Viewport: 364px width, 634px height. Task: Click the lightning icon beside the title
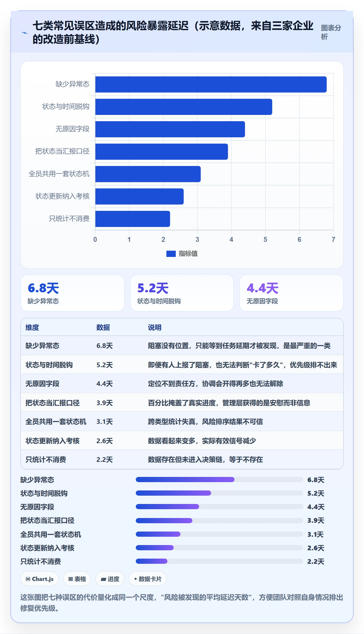25,33
